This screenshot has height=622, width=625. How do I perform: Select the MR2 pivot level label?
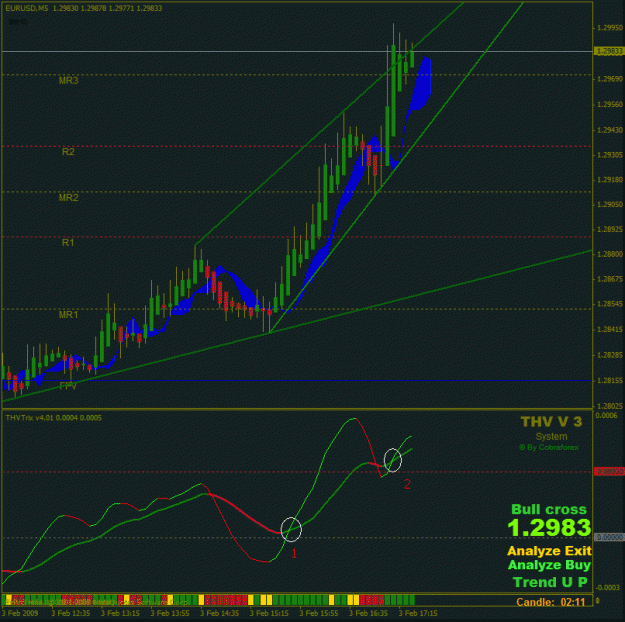pyautogui.click(x=69, y=197)
